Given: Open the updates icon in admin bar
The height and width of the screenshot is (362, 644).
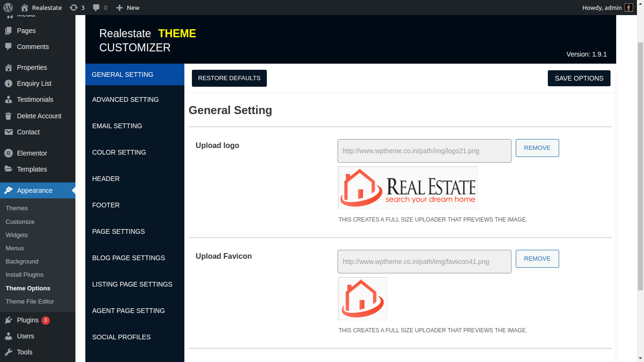Looking at the screenshot, I should pyautogui.click(x=74, y=8).
